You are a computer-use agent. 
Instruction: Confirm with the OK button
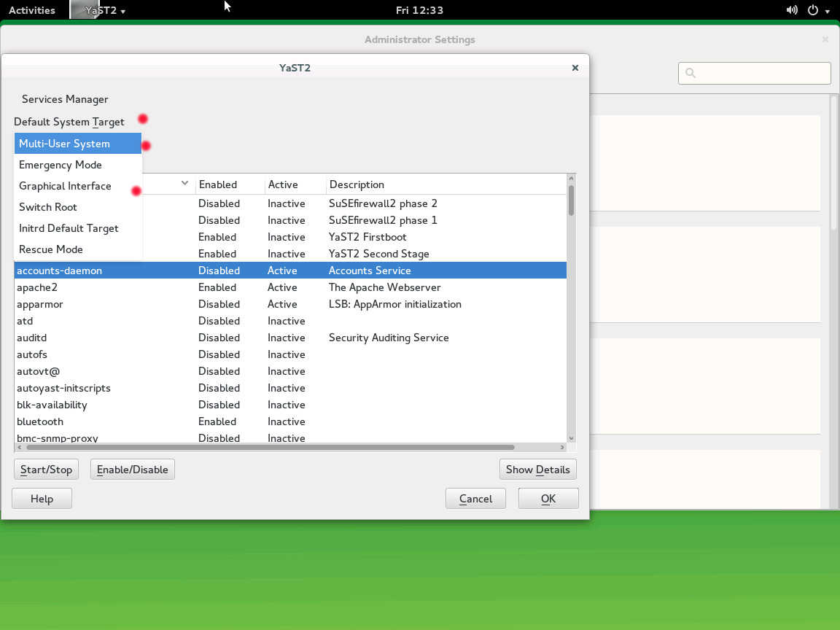[x=548, y=499]
